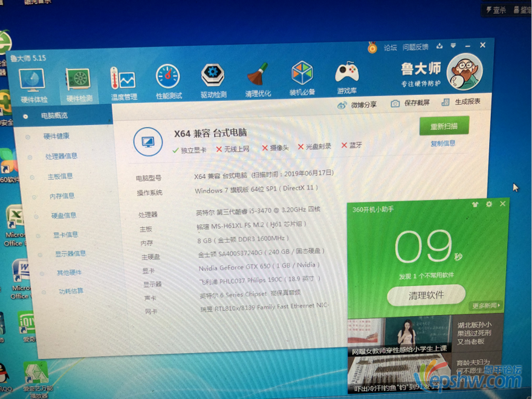The image size is (532, 399).
Task: Click the 清理软件 button
Action: (426, 295)
